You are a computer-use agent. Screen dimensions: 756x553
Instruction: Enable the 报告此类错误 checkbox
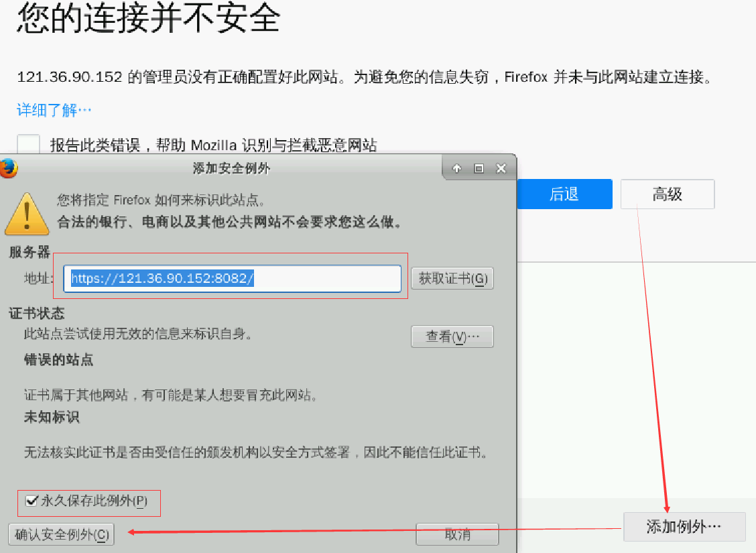click(29, 145)
